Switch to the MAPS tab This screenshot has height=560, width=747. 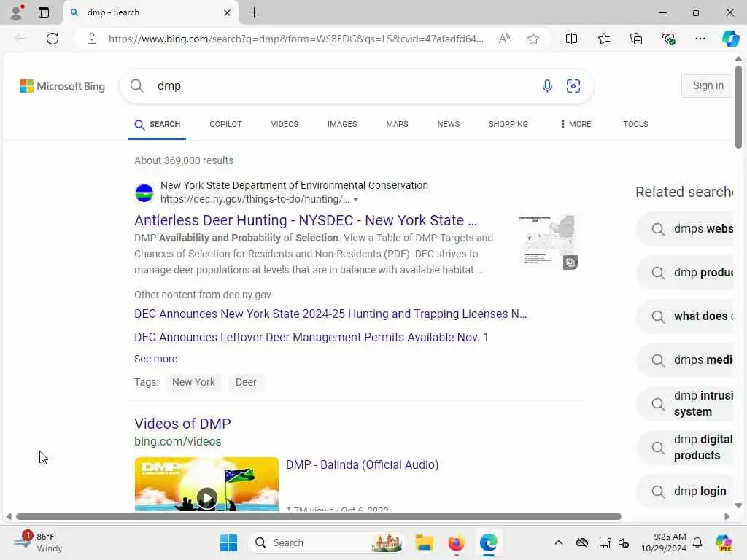(397, 124)
